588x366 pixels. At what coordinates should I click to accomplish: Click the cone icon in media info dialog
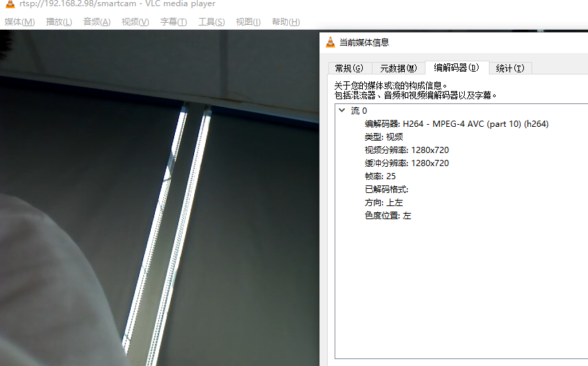click(x=330, y=43)
